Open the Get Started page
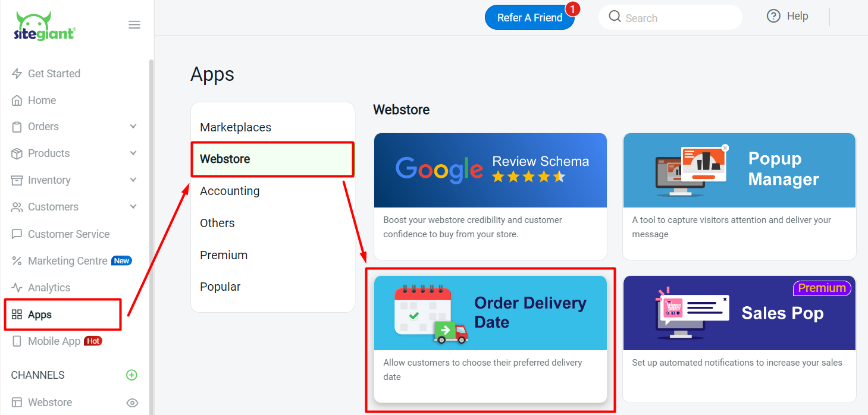 [x=54, y=73]
